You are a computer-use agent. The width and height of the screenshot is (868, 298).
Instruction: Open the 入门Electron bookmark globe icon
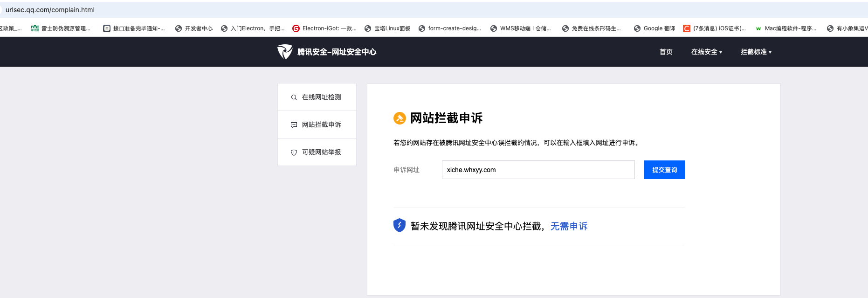click(x=224, y=28)
